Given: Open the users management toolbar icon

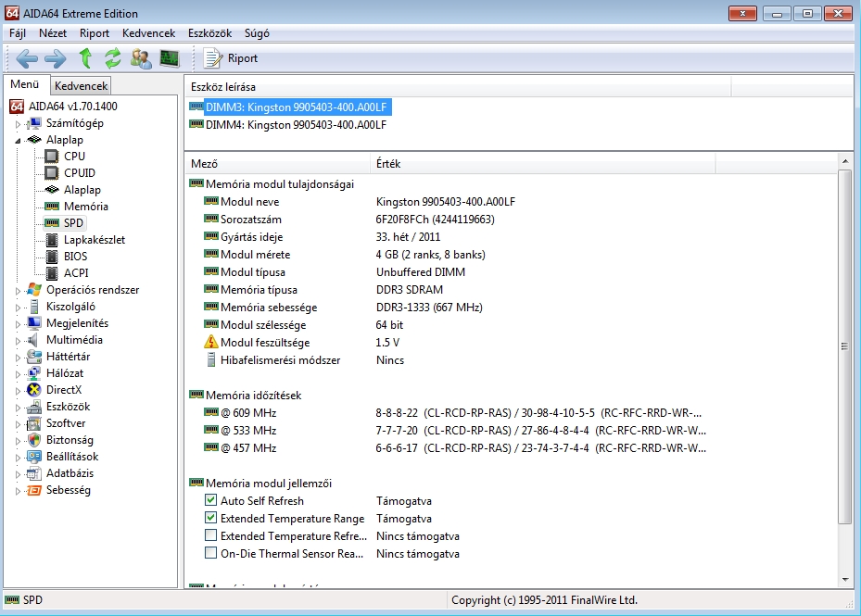Looking at the screenshot, I should [141, 58].
